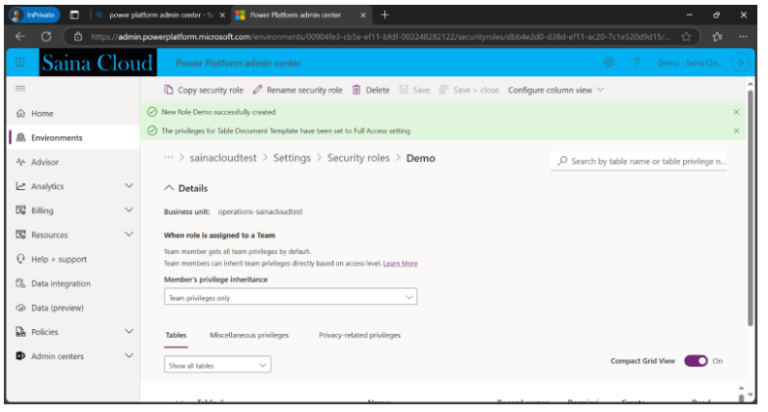Click the Billing icon in sidebar

click(21, 210)
